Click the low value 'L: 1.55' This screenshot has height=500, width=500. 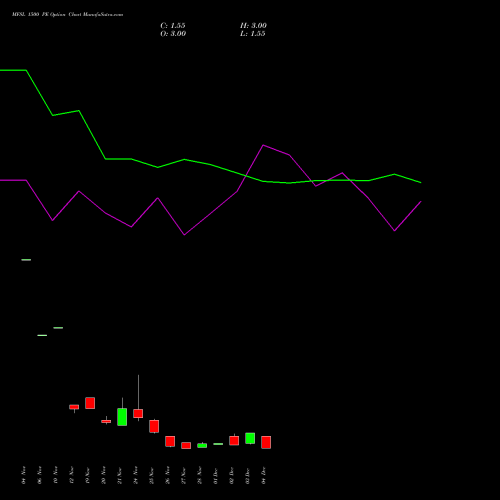point(253,34)
